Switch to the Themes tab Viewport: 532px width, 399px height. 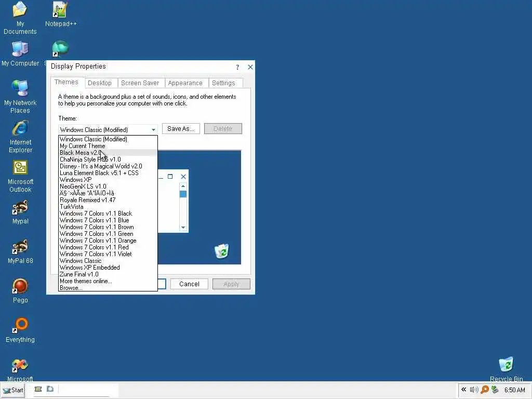(x=66, y=82)
